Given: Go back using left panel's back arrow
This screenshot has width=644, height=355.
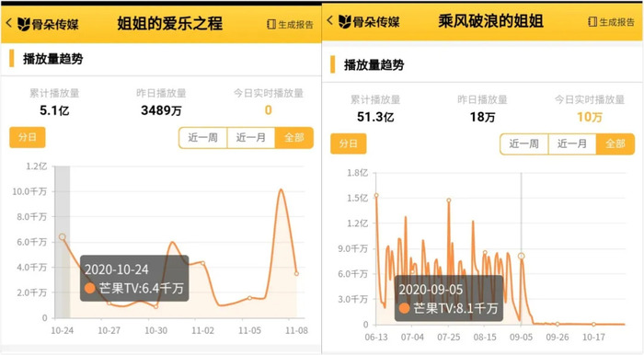Looking at the screenshot, I should click(x=8, y=23).
